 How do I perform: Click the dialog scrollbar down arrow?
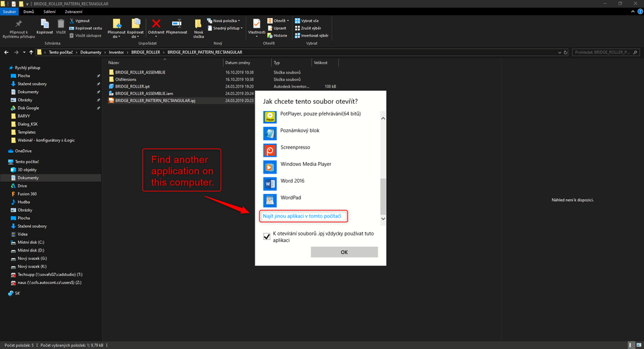tap(383, 219)
